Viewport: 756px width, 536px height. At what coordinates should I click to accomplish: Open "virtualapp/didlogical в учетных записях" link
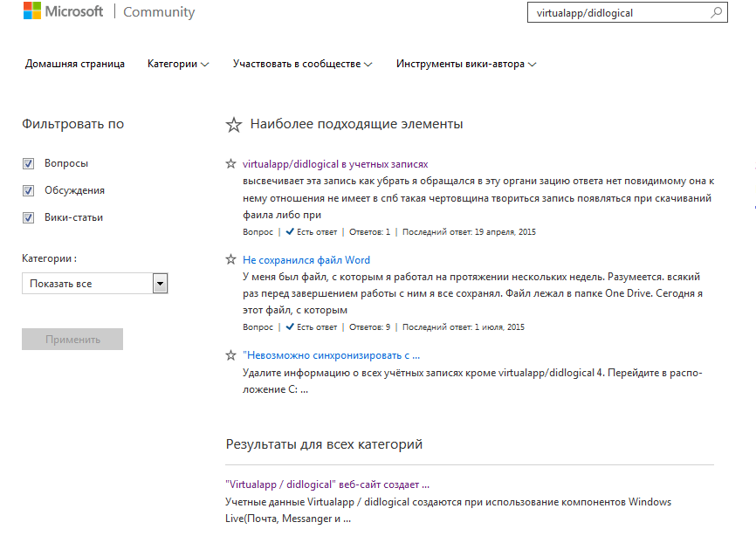335,164
